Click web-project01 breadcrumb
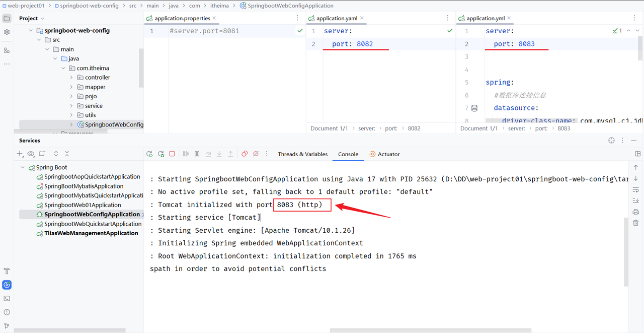This screenshot has height=333, width=644. [x=23, y=6]
